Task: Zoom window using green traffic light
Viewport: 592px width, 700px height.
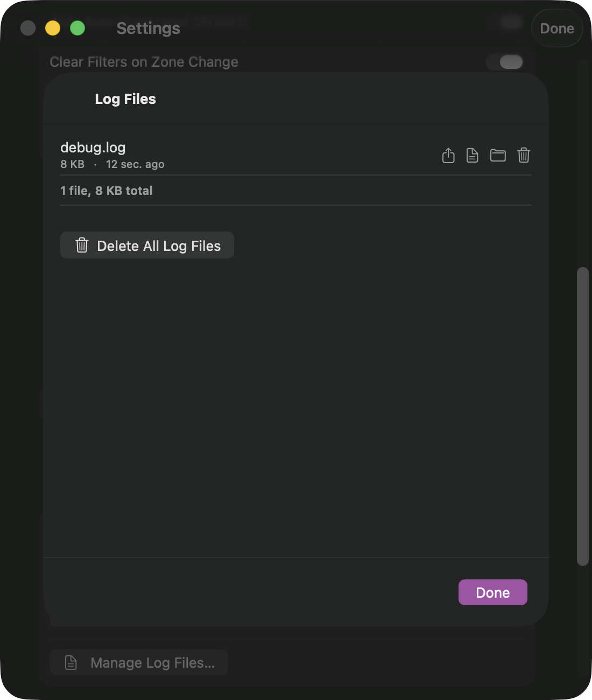Action: pyautogui.click(x=78, y=28)
